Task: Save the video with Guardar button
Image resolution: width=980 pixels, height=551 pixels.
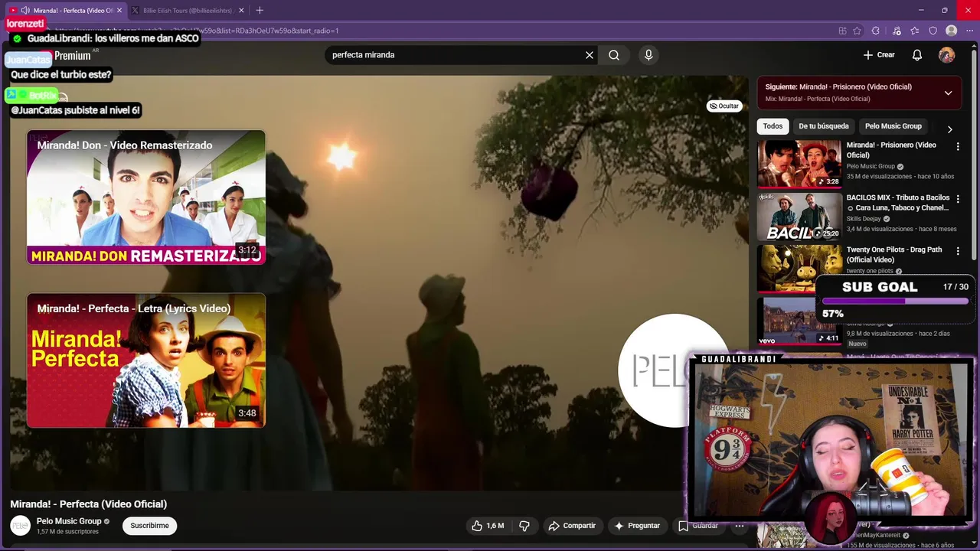Action: (x=697, y=526)
